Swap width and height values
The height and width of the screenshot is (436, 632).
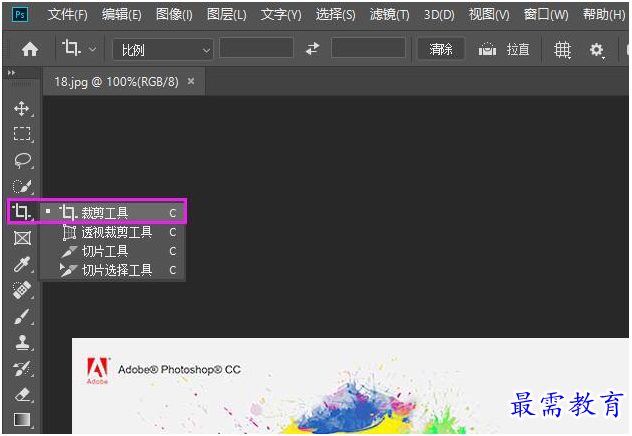coord(312,49)
